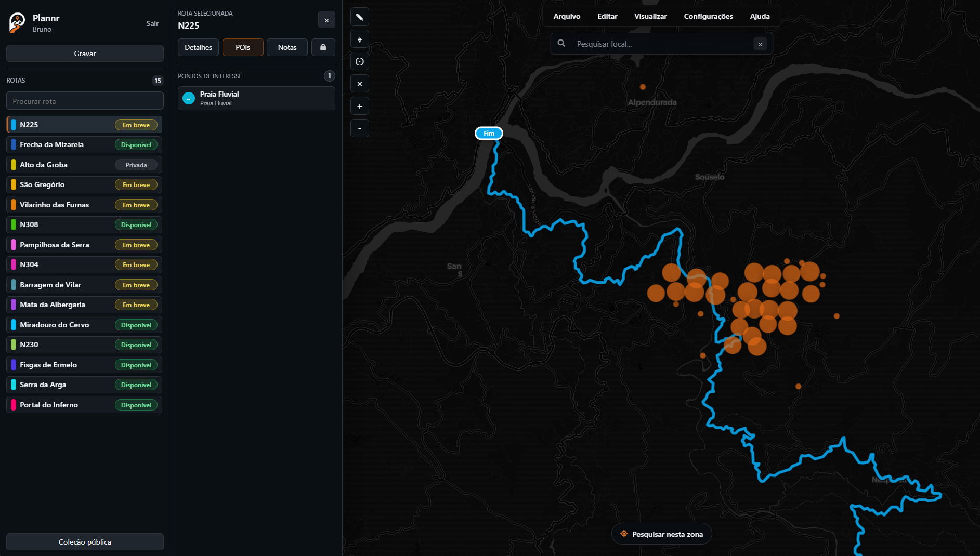Select the pencil draw tool on the map

pos(359,17)
